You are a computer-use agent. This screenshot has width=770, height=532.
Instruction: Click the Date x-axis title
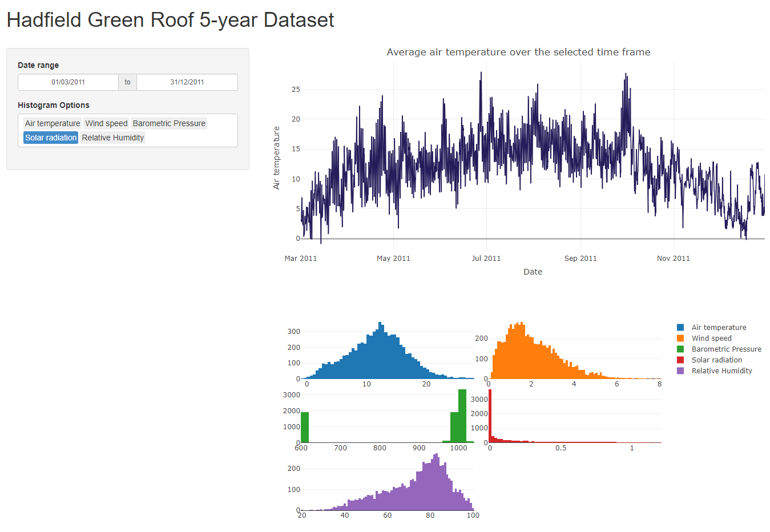(x=533, y=272)
